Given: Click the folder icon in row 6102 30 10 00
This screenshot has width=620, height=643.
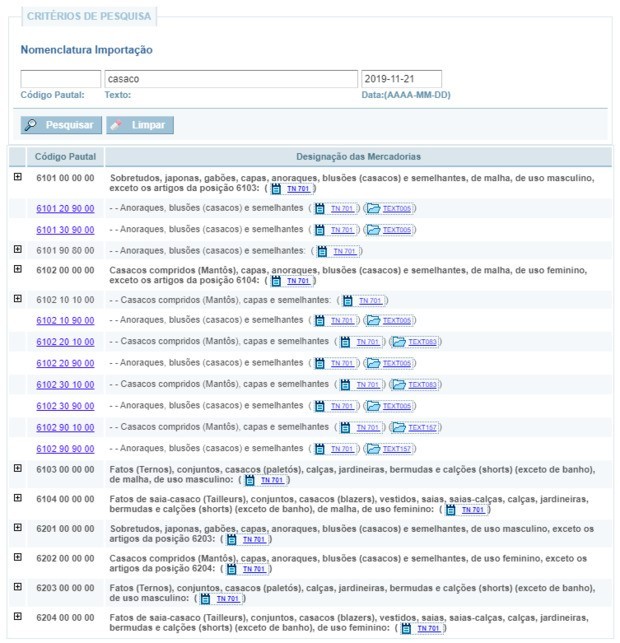Looking at the screenshot, I should [399, 384].
